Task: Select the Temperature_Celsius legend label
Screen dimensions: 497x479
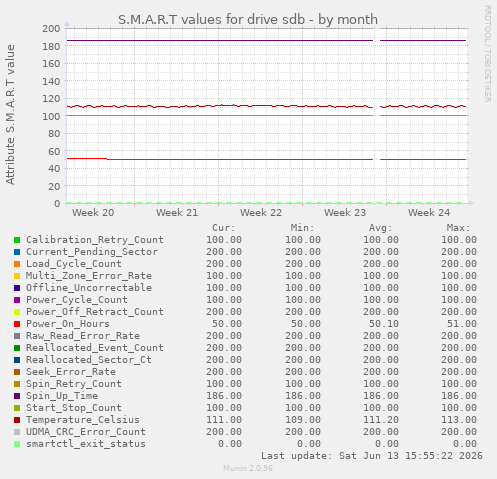Action: coord(83,420)
